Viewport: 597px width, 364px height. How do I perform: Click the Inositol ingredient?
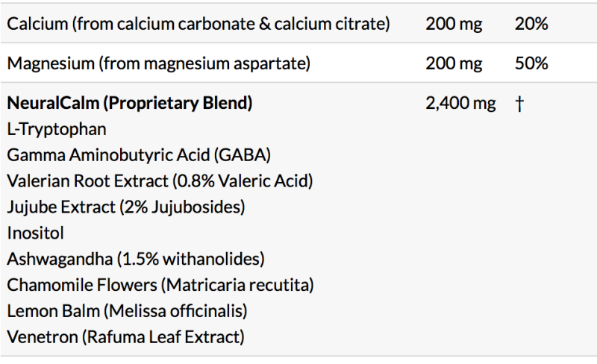(34, 233)
